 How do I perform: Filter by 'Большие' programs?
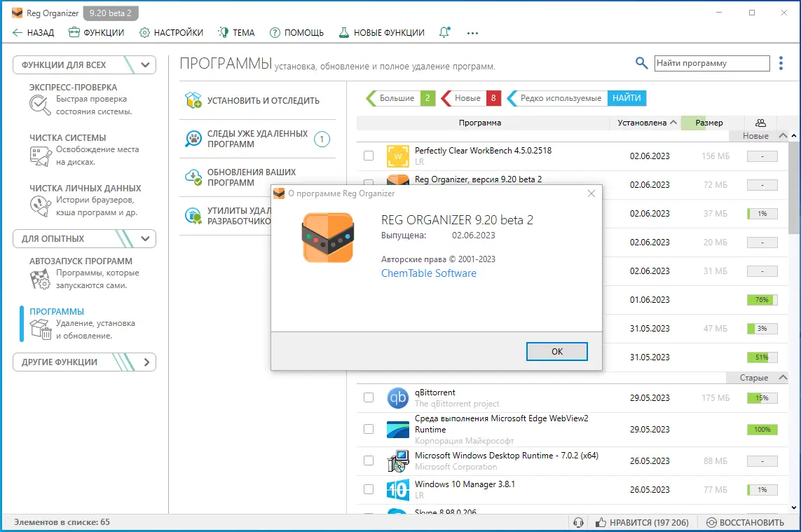(x=401, y=98)
